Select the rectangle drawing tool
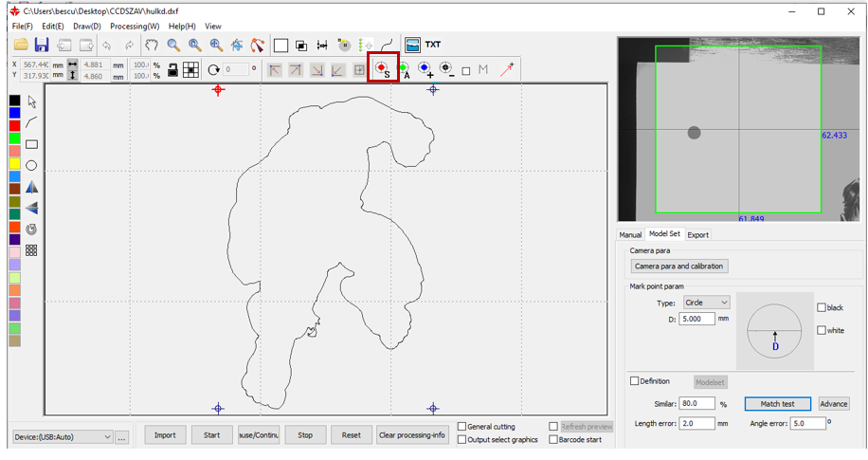This screenshot has height=460, width=868. tap(31, 144)
